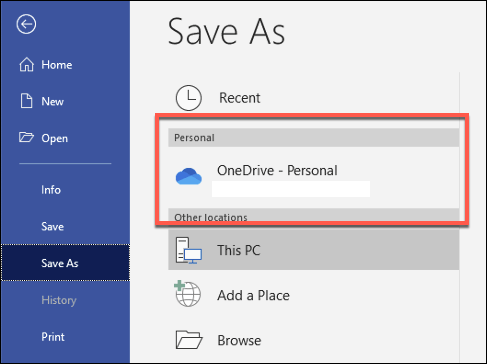Click the Home house icon
Image resolution: width=487 pixels, height=364 pixels.
(26, 65)
